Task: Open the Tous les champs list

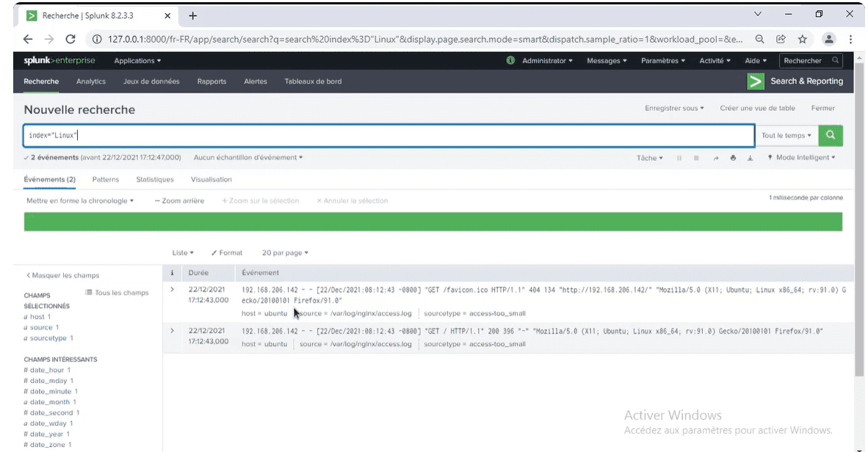Action: click(x=117, y=293)
